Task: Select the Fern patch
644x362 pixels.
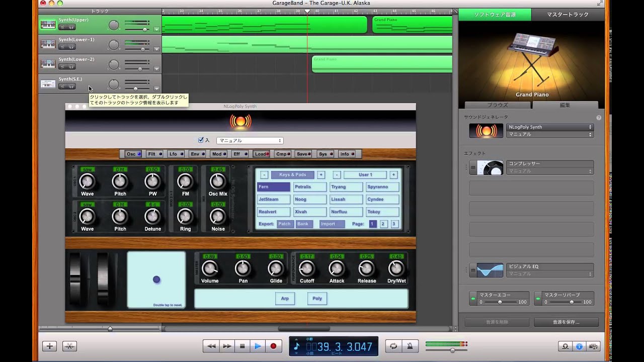Action: [x=274, y=187]
